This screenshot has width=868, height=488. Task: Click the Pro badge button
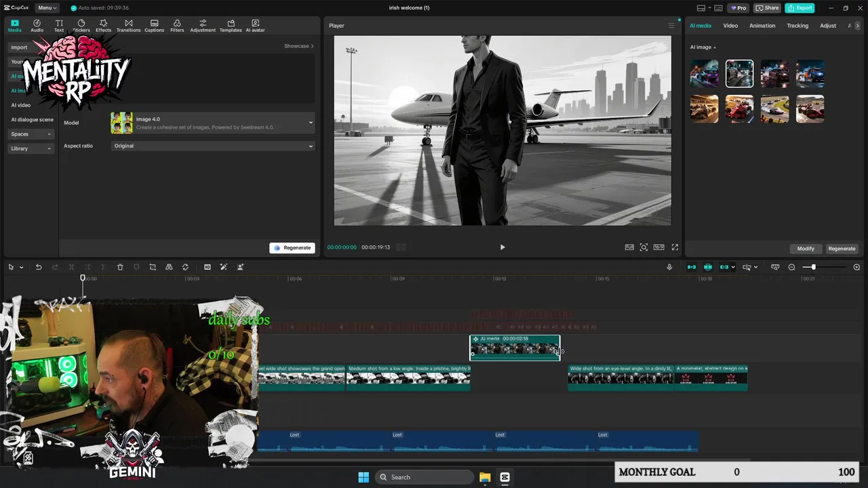tap(738, 8)
